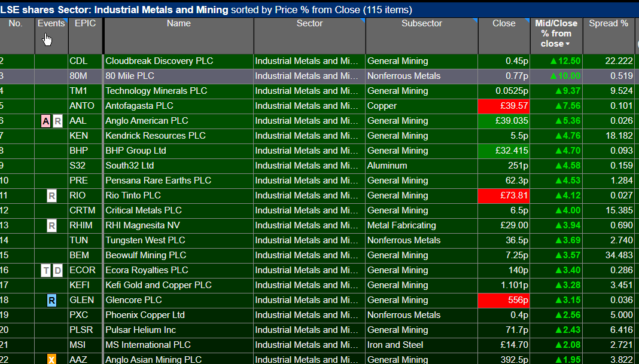Click RHI Magnesita NV name

tap(142, 225)
